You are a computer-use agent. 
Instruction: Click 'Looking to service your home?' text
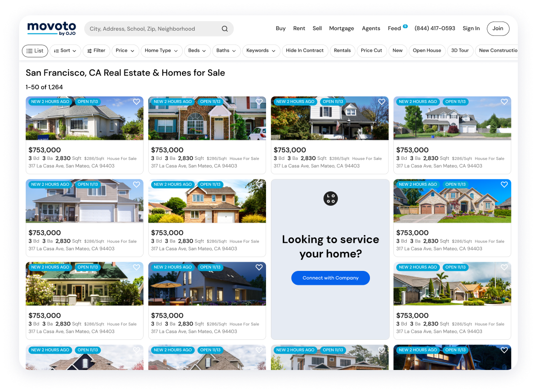(x=331, y=246)
